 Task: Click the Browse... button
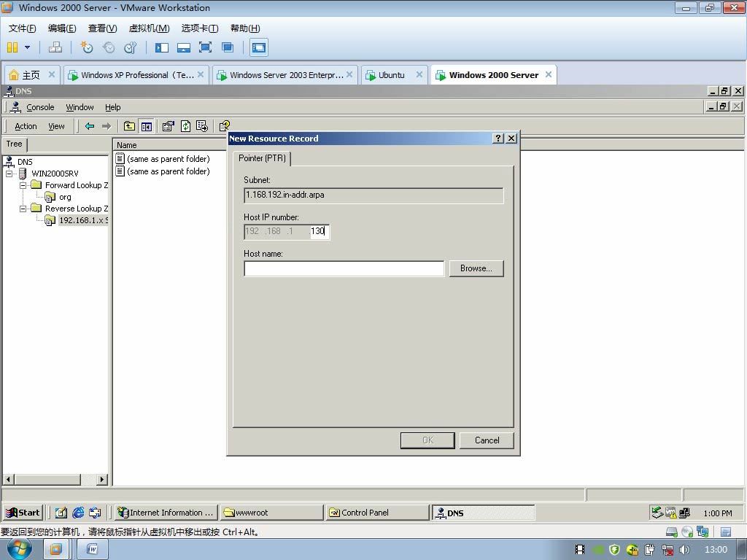[476, 268]
